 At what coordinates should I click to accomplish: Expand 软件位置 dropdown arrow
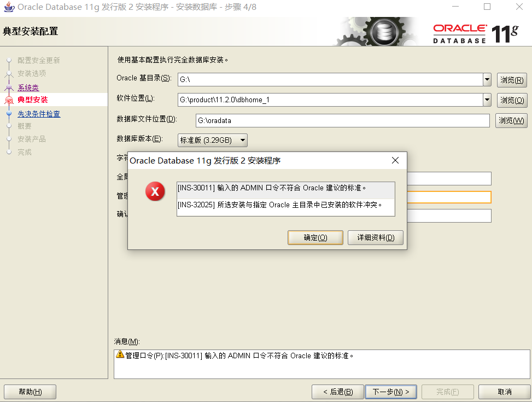487,100
